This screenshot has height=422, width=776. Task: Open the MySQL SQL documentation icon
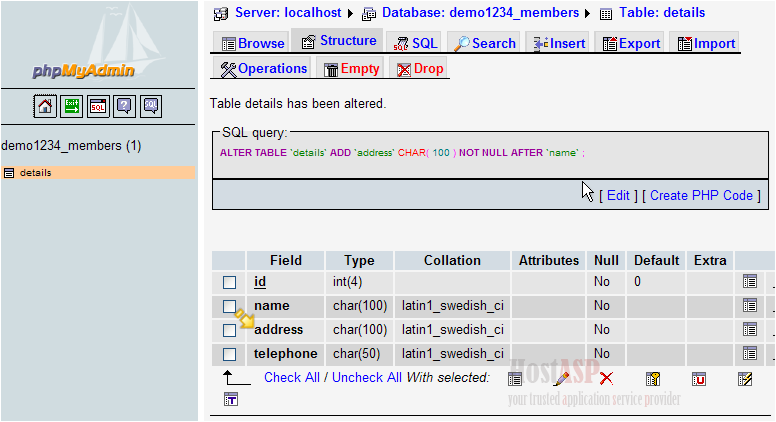tap(151, 106)
